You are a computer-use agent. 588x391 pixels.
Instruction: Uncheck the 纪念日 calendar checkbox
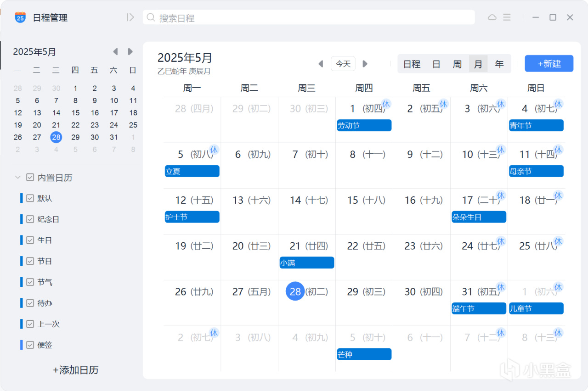point(30,219)
